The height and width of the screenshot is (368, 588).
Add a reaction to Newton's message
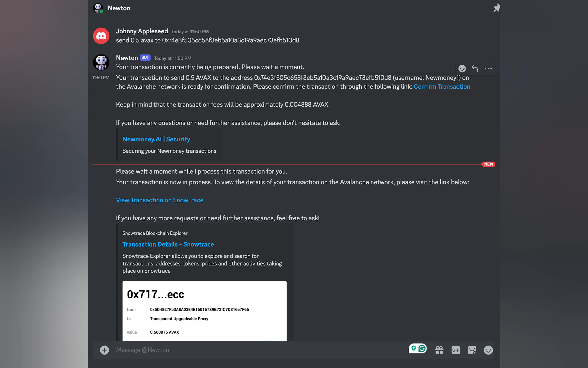(462, 69)
